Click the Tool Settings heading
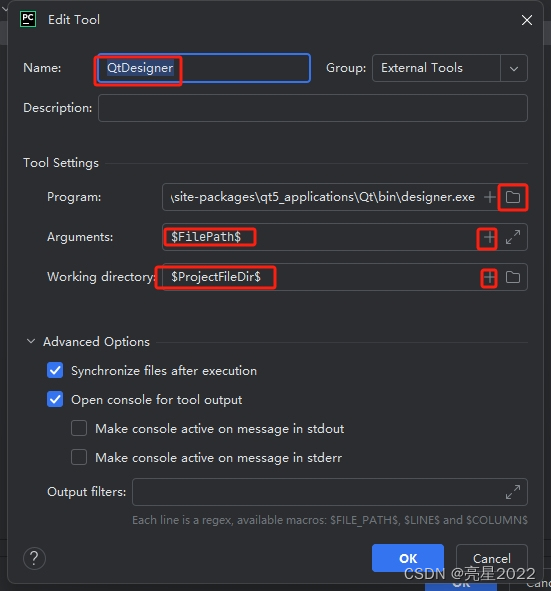Viewport: 551px width, 591px height. tap(61, 163)
